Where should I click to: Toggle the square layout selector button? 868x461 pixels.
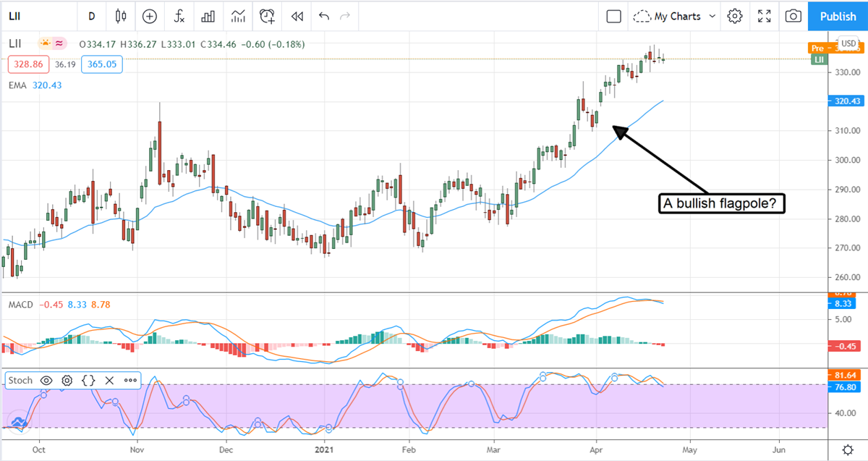(614, 16)
